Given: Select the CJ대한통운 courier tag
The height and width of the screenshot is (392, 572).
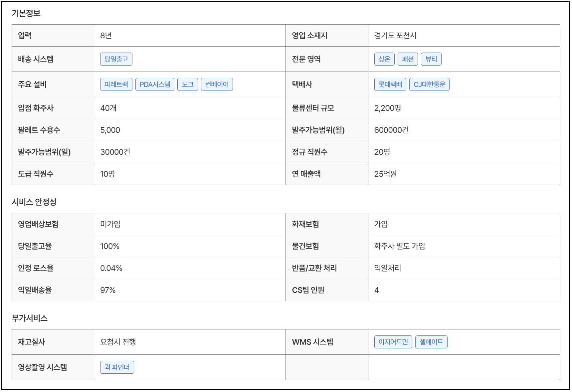Looking at the screenshot, I should tap(429, 85).
